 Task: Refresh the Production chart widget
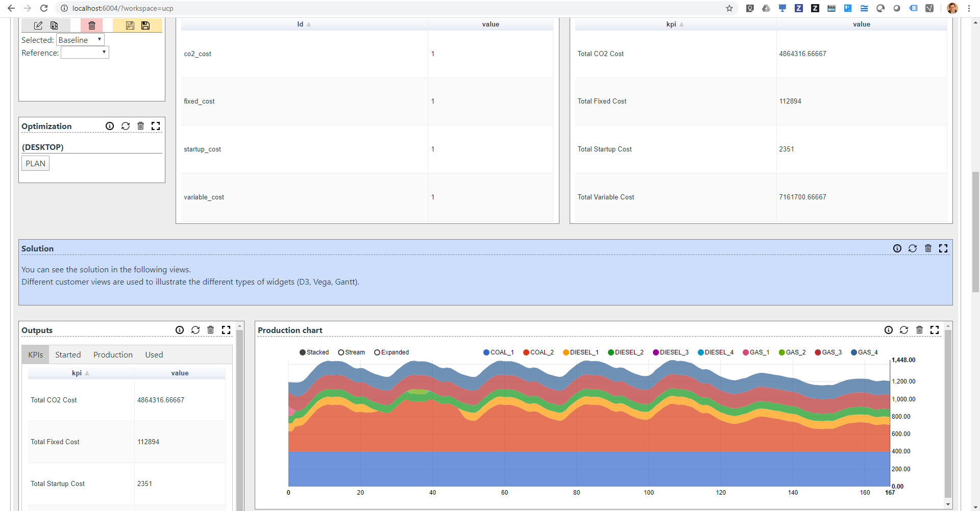904,330
